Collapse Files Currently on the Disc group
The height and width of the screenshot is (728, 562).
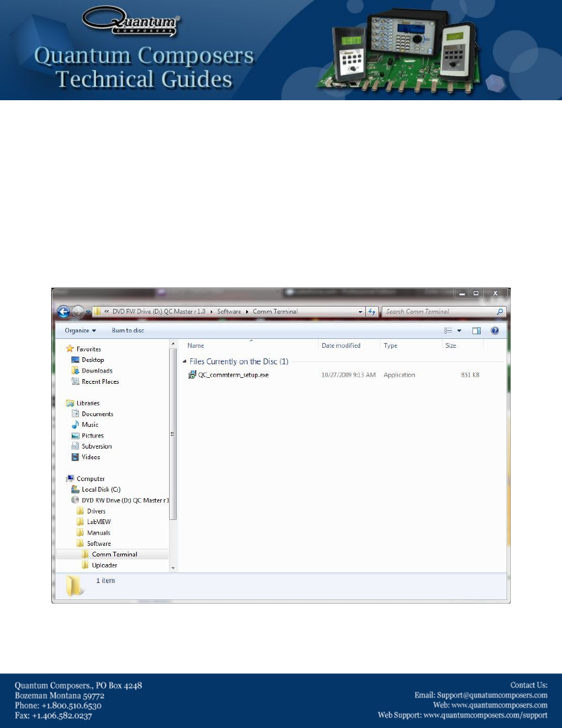[x=184, y=362]
